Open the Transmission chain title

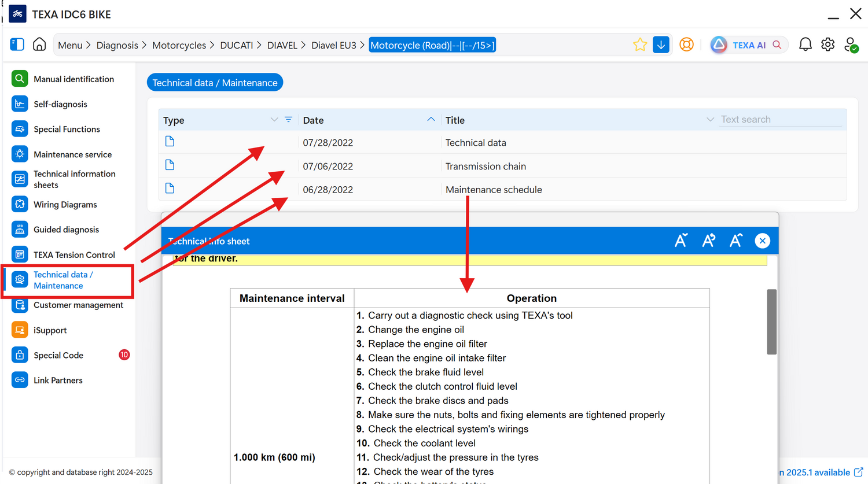pos(486,167)
